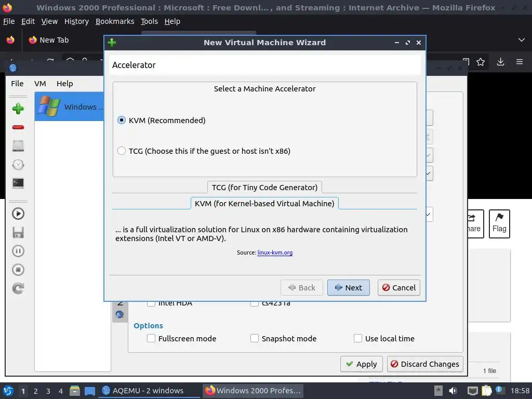Open the linux-kvm.org source link

(275, 252)
